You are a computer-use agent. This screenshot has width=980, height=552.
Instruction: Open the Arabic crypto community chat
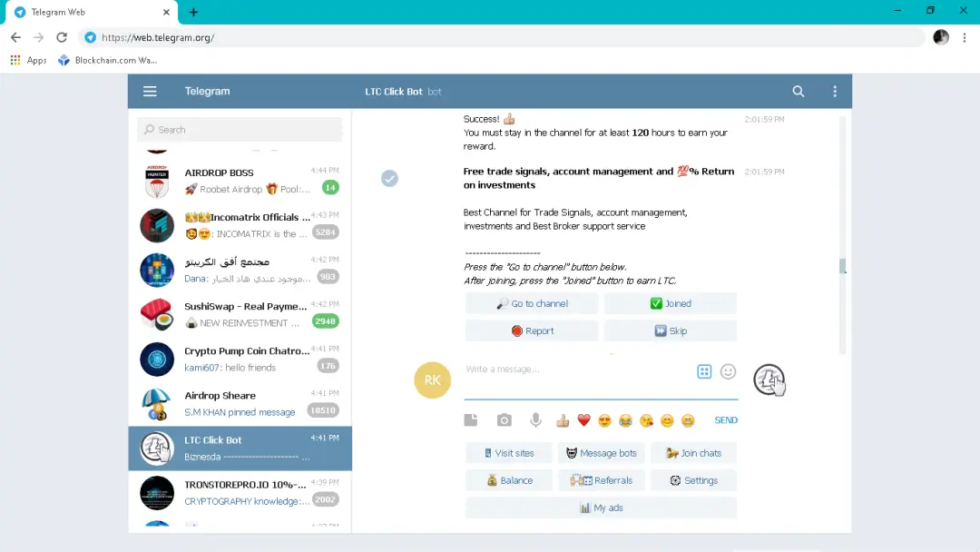point(240,270)
